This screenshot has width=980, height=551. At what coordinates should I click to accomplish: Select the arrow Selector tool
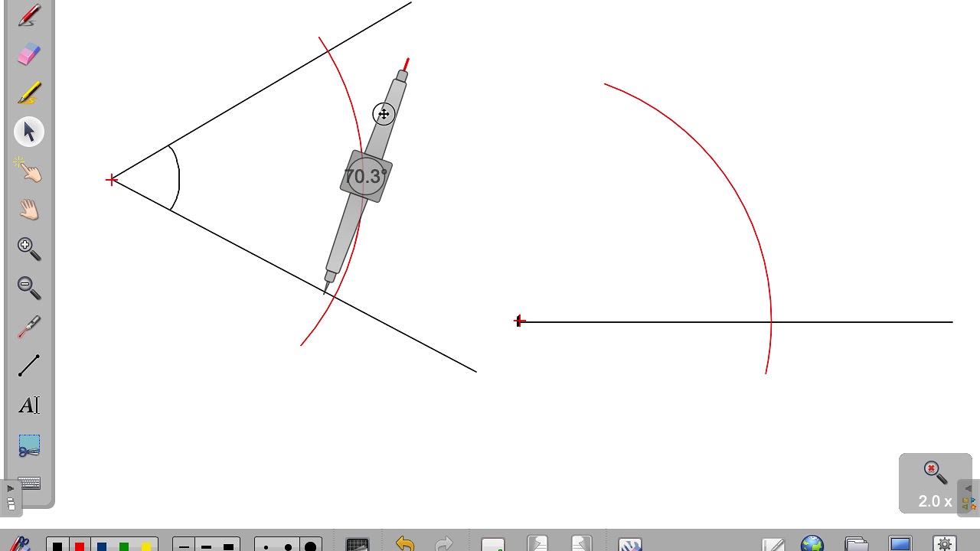point(29,132)
